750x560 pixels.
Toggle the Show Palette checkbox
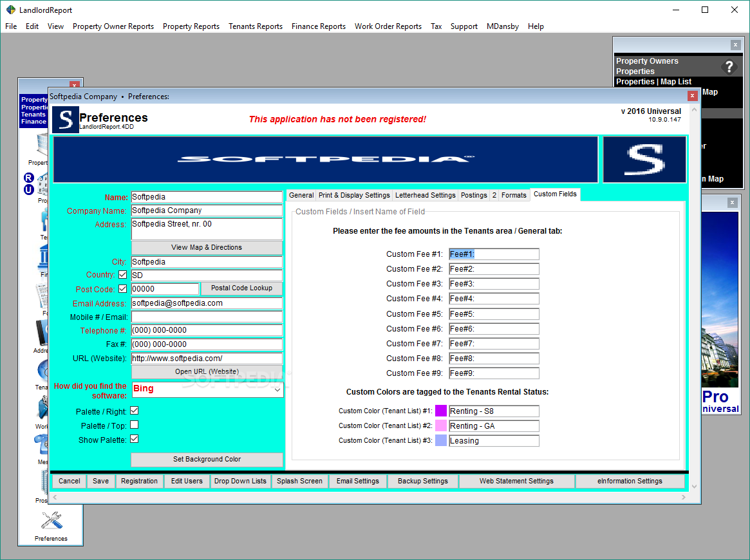[135, 439]
